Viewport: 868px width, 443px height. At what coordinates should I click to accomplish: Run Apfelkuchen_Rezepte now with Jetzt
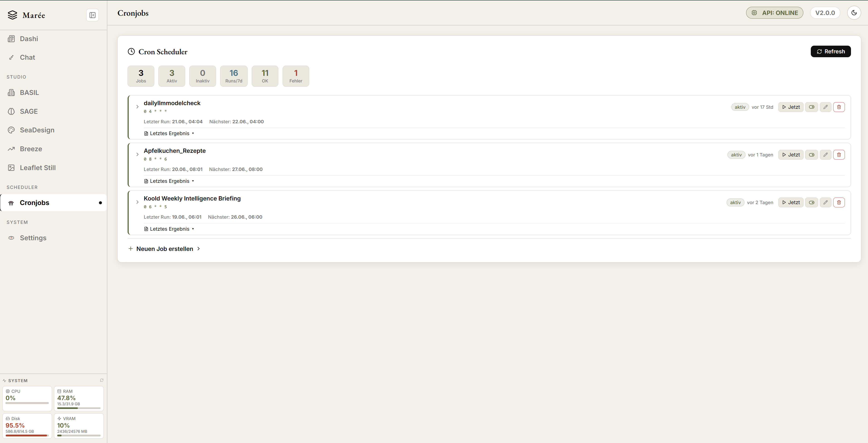coord(791,155)
